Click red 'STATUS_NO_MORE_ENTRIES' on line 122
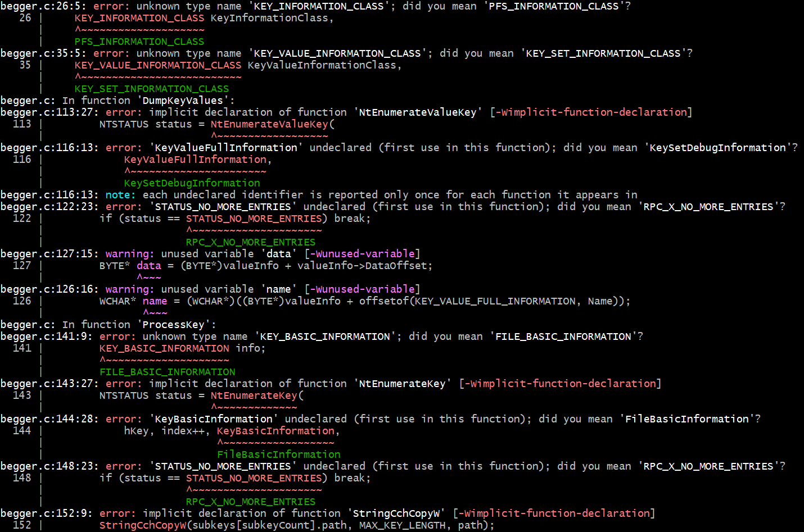 tap(254, 219)
